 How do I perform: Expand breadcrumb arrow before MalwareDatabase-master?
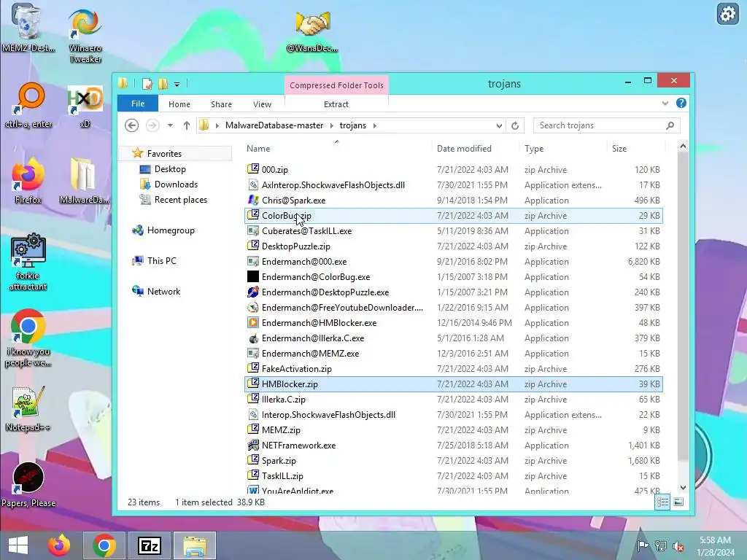(217, 125)
